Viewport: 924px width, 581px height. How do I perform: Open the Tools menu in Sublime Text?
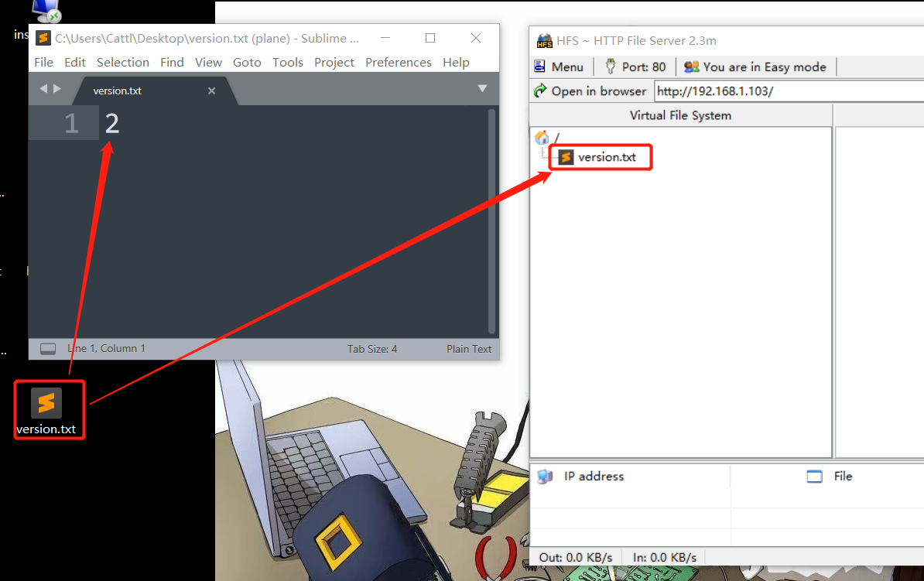288,63
